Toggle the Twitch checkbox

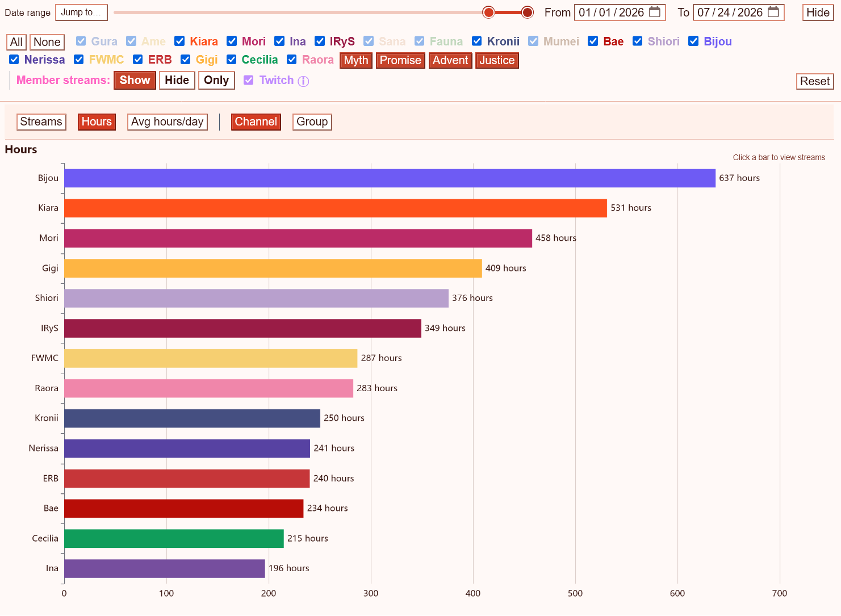(x=249, y=80)
